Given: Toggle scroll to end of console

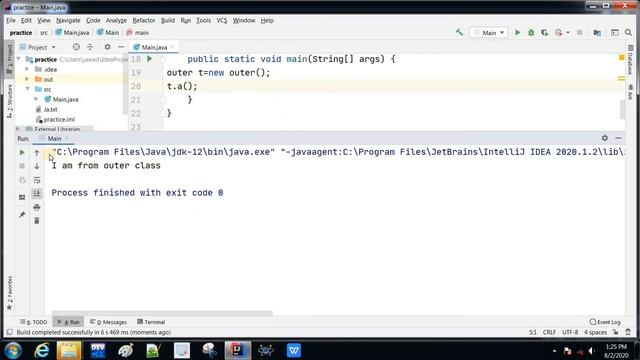Looking at the screenshot, I should click(x=37, y=193).
